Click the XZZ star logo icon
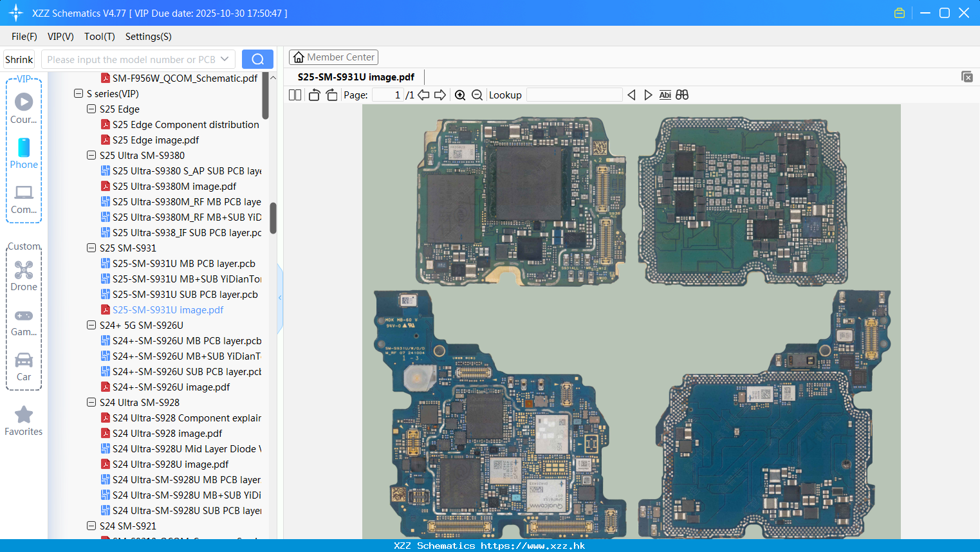Image resolution: width=980 pixels, height=552 pixels. coord(16,13)
